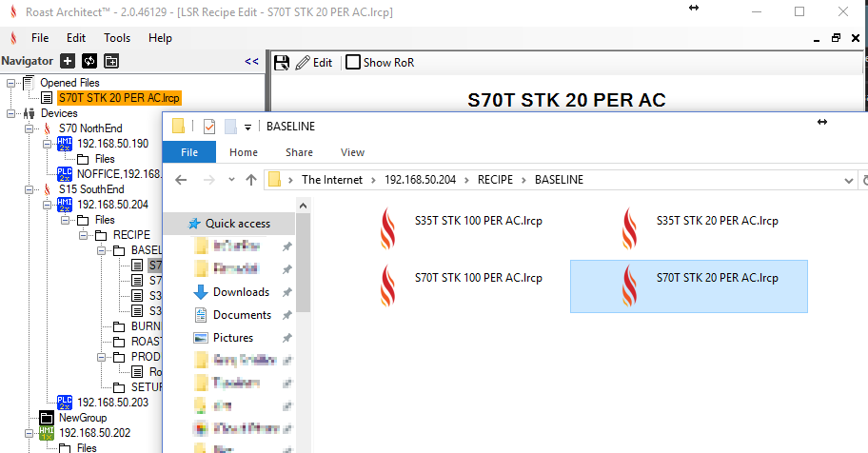Collapse the RECIPE folder in the tree
868x453 pixels.
pos(83,234)
